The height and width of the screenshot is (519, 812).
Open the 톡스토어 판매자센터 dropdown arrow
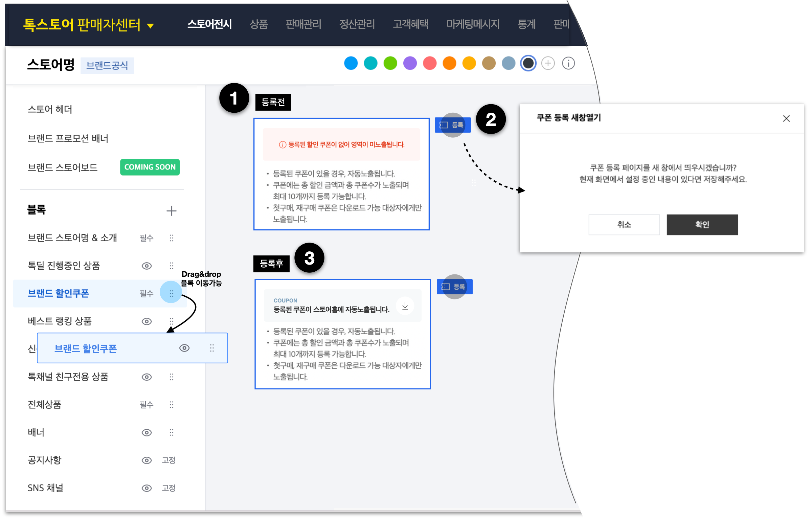coord(151,26)
